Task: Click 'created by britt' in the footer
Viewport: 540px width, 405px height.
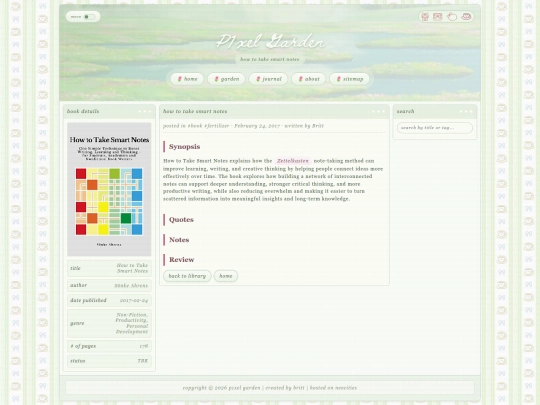Action: click(x=285, y=388)
